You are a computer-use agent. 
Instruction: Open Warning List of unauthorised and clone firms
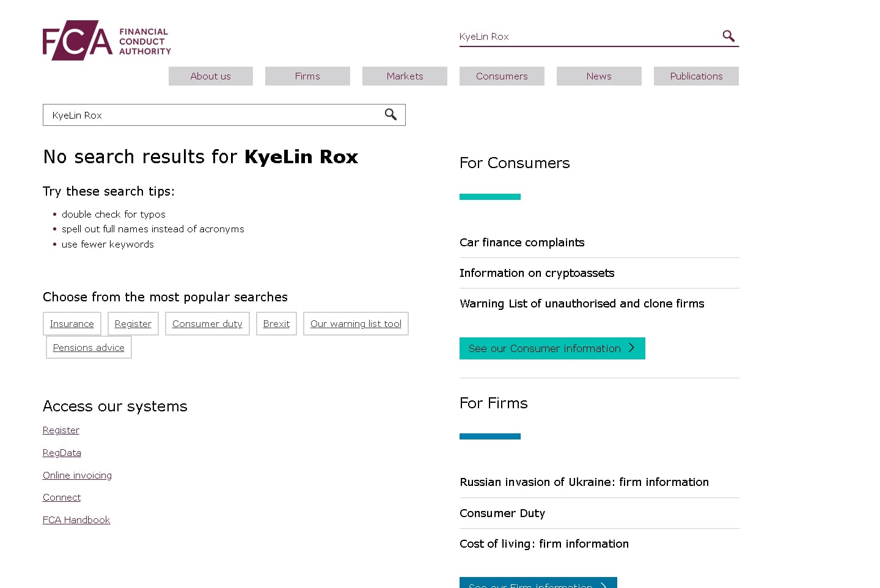(x=582, y=304)
